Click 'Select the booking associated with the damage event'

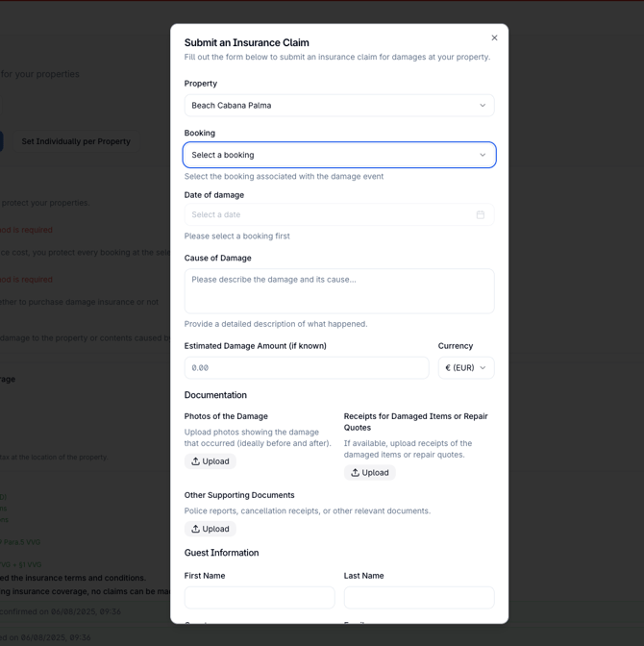point(284,176)
